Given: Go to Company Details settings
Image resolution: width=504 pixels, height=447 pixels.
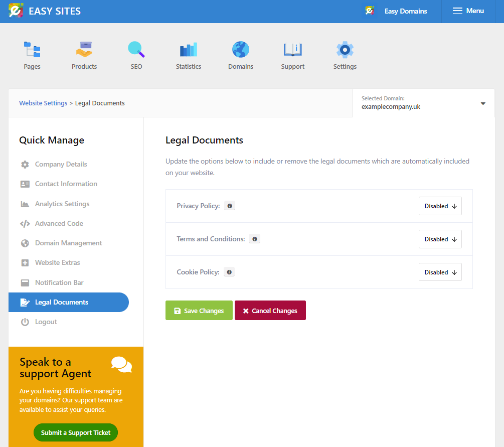Looking at the screenshot, I should tap(61, 165).
